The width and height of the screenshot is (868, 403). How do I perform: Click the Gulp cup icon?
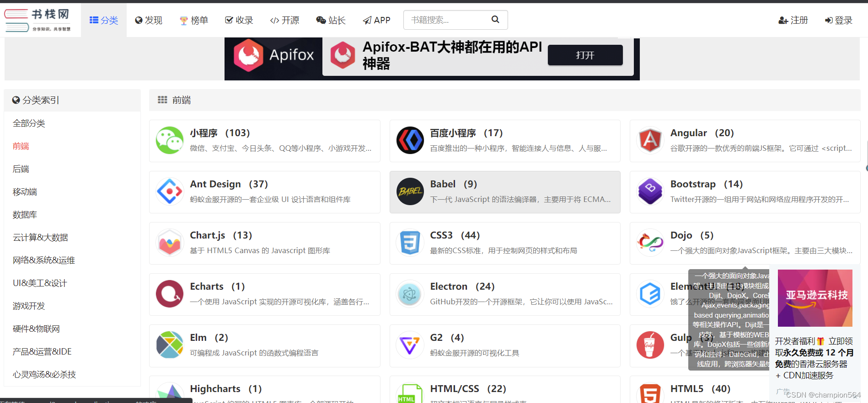click(x=650, y=345)
